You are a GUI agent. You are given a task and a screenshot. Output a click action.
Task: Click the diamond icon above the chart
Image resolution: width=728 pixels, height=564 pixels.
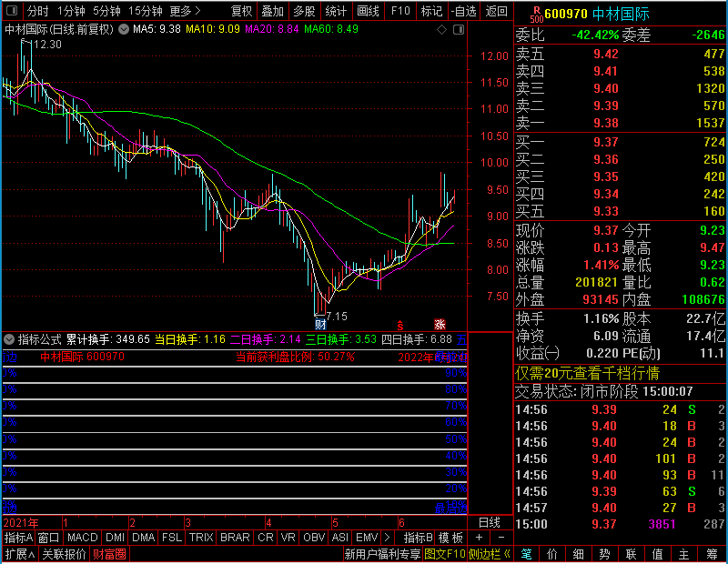tap(441, 30)
